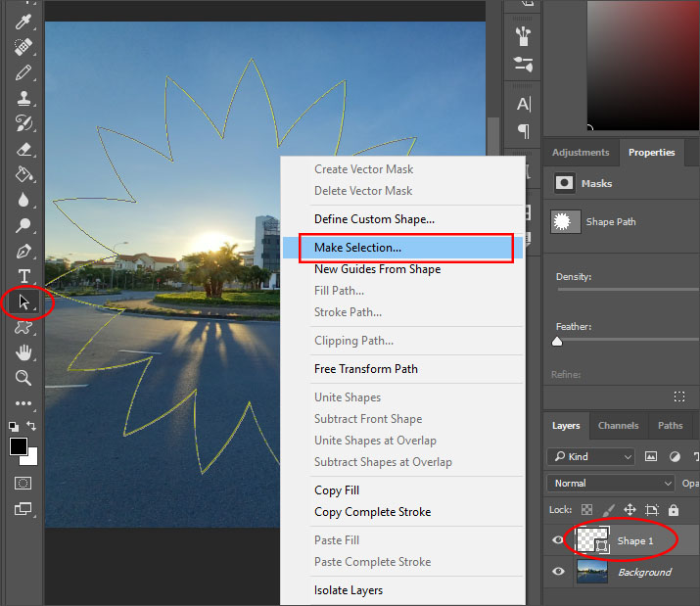Switch to the Layers tab

click(x=566, y=426)
